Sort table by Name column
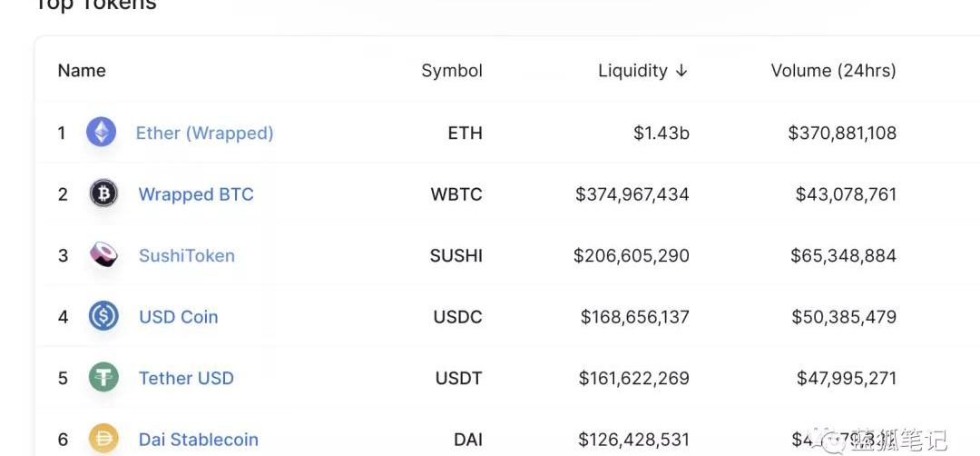 [82, 71]
